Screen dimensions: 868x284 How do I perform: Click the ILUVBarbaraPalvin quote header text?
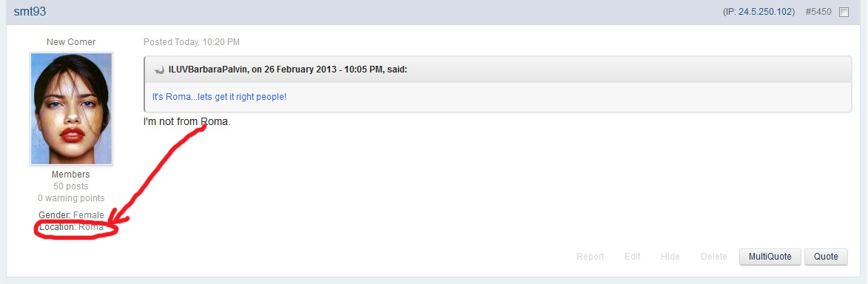(288, 70)
